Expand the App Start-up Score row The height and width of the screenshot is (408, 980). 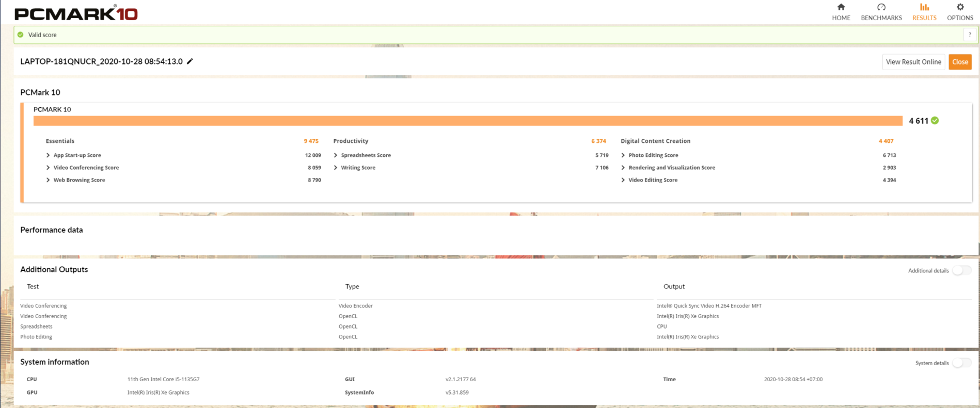pos(183,155)
